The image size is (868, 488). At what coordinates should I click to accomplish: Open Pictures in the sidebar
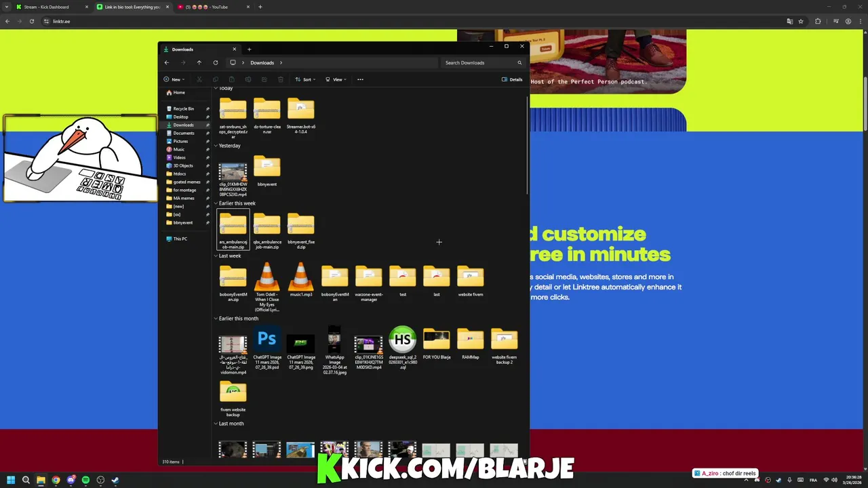tap(180, 141)
